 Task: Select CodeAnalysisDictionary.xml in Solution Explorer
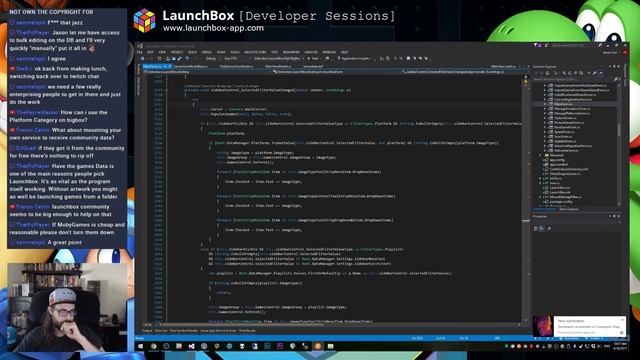point(569,169)
